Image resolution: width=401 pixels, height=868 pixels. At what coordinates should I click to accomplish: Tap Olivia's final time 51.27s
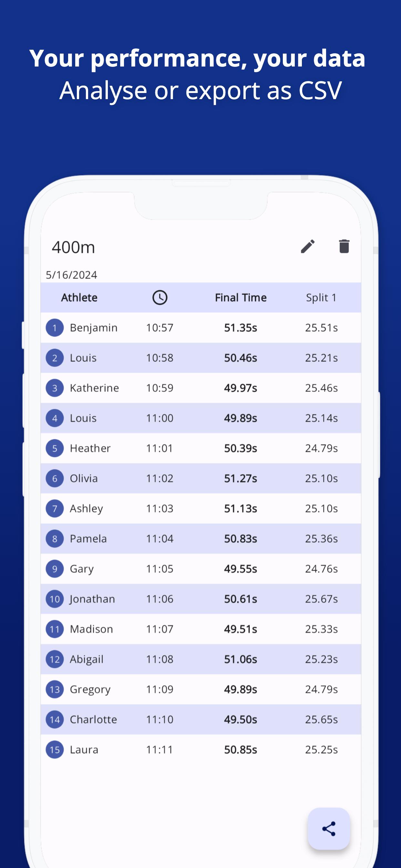pos(241,479)
